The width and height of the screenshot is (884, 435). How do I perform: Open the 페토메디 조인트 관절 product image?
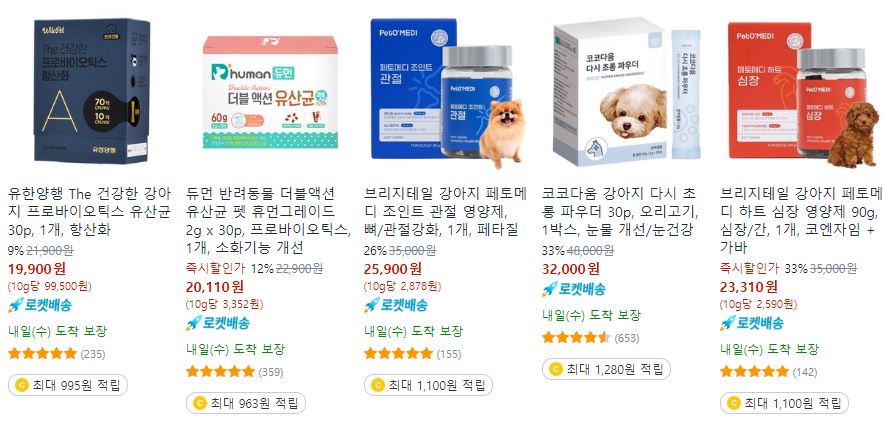447,93
